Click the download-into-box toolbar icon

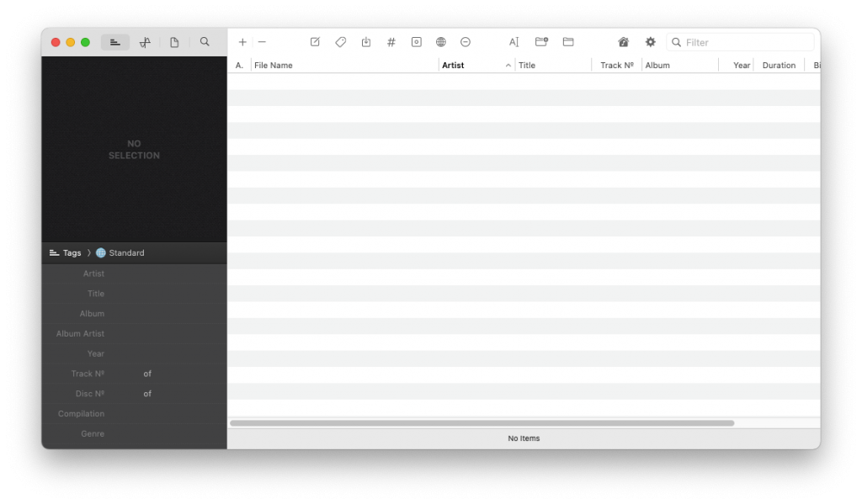tap(366, 42)
